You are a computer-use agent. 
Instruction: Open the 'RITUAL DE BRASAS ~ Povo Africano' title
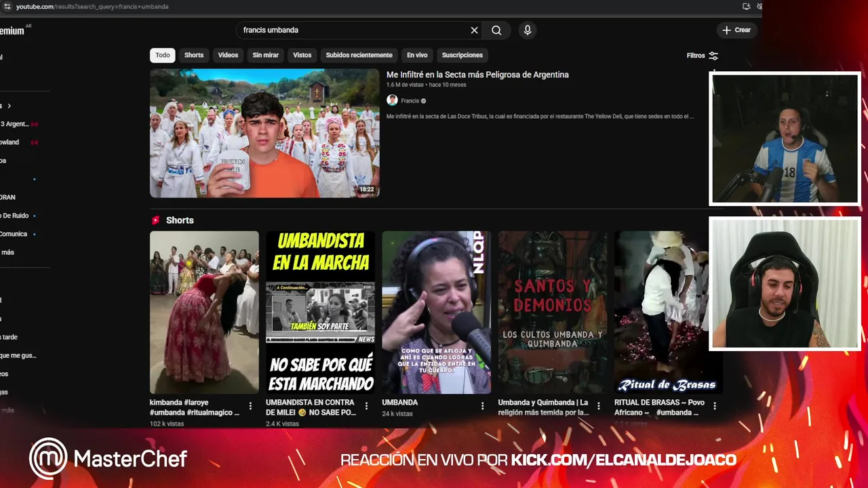[x=659, y=407]
